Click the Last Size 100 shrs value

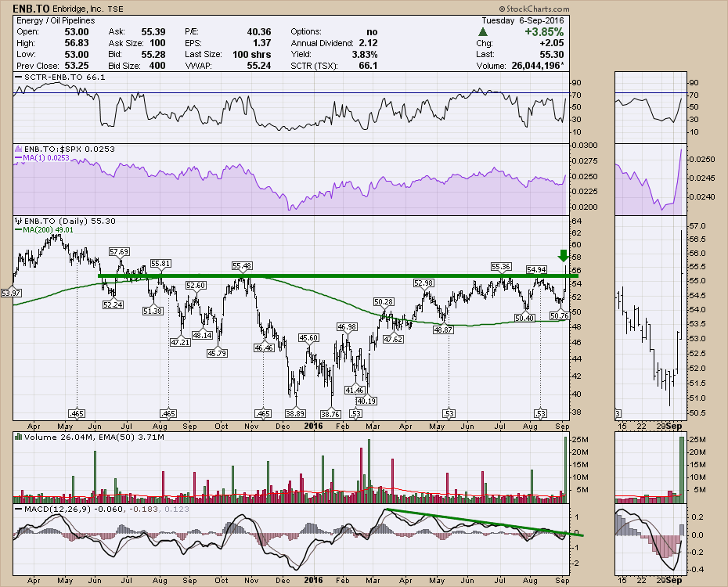251,54
